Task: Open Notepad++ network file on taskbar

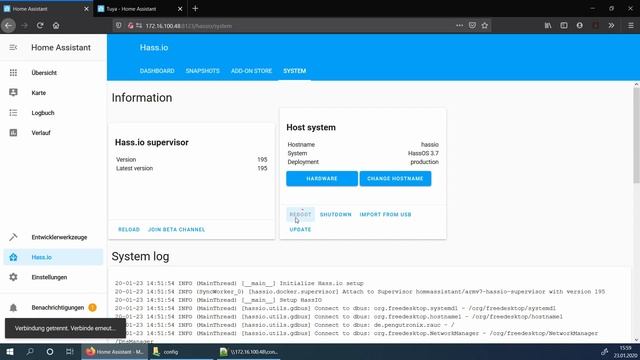Action: [248, 352]
